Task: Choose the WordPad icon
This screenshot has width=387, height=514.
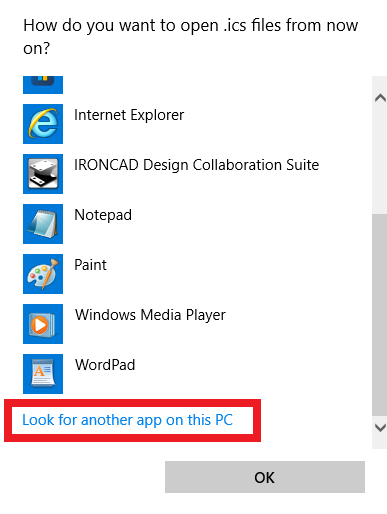Action: [43, 374]
